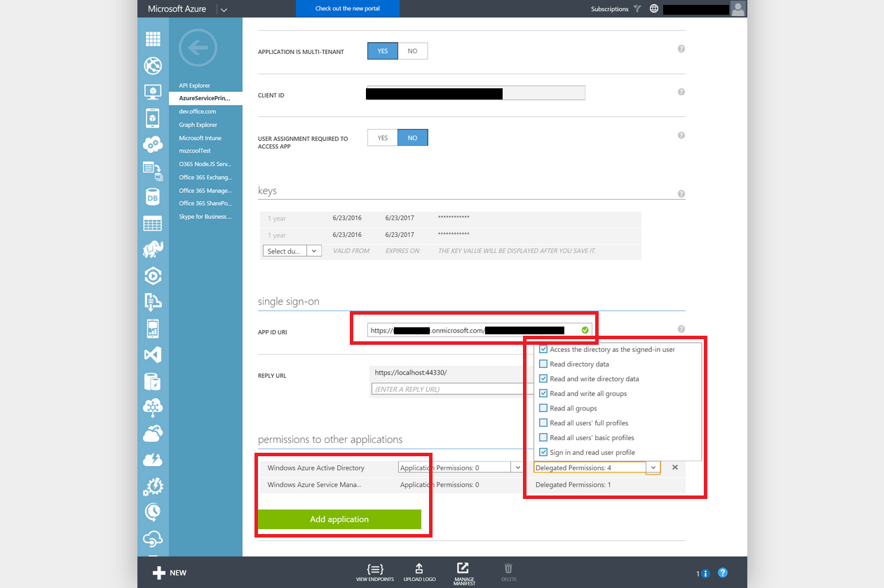
Task: Select Microsoft Intune in app list
Action: coord(200,138)
